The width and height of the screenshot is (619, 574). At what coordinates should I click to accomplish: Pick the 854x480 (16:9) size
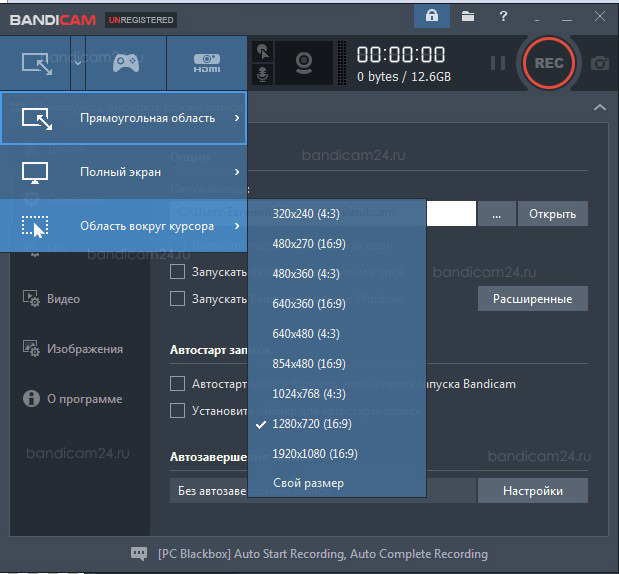(337, 364)
